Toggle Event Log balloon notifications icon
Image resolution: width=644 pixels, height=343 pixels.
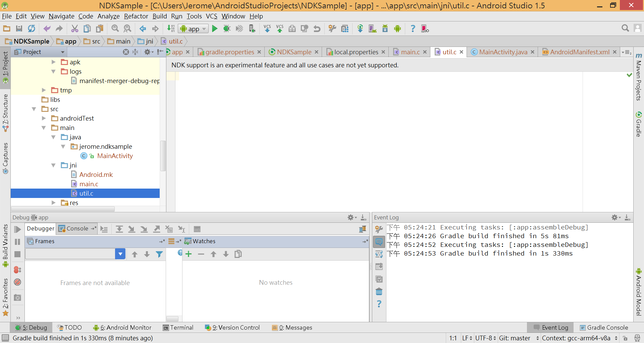pyautogui.click(x=379, y=242)
